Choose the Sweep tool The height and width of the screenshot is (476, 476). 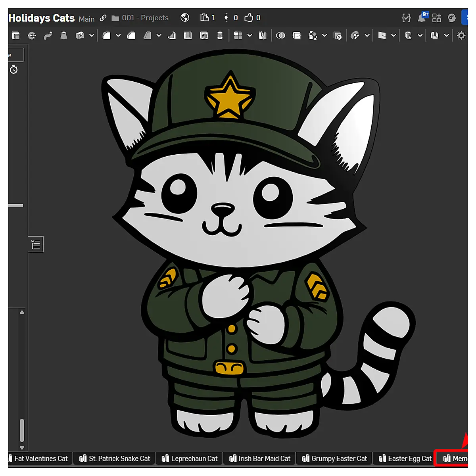48,36
